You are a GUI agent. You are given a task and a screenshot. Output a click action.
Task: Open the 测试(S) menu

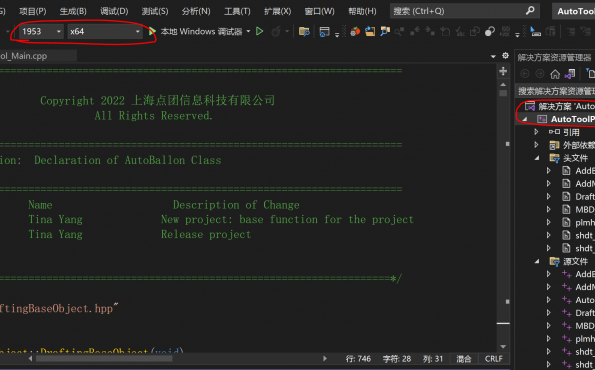[x=155, y=11]
